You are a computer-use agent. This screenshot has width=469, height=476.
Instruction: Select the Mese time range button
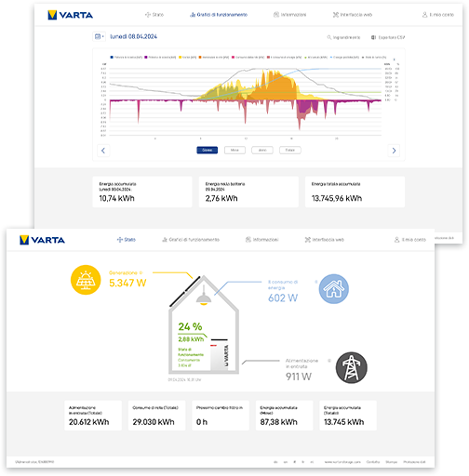pos(234,150)
